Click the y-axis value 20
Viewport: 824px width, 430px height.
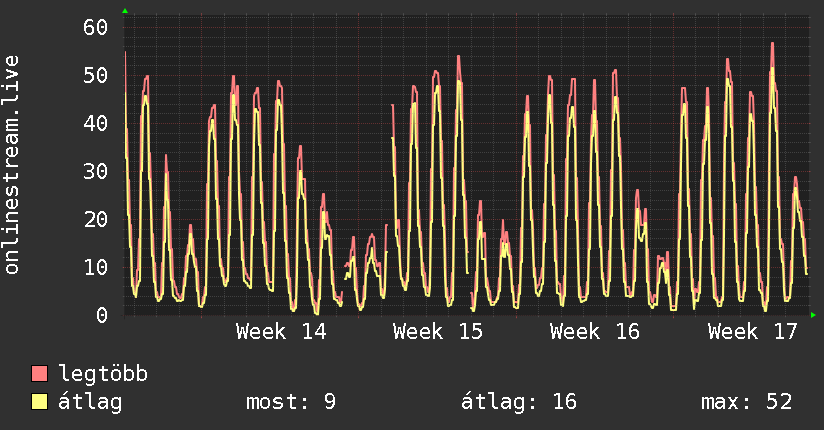point(96,219)
